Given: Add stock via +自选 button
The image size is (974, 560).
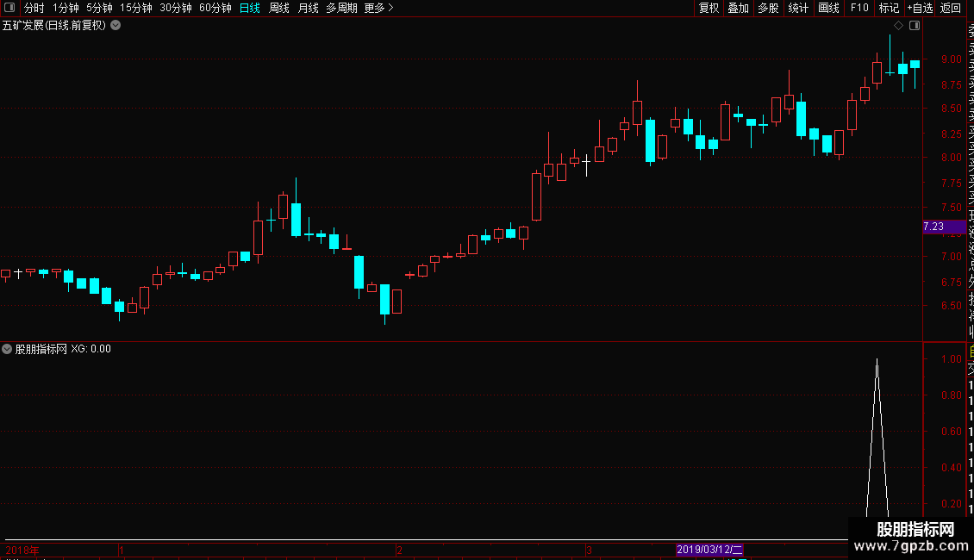Looking at the screenshot, I should pyautogui.click(x=920, y=8).
